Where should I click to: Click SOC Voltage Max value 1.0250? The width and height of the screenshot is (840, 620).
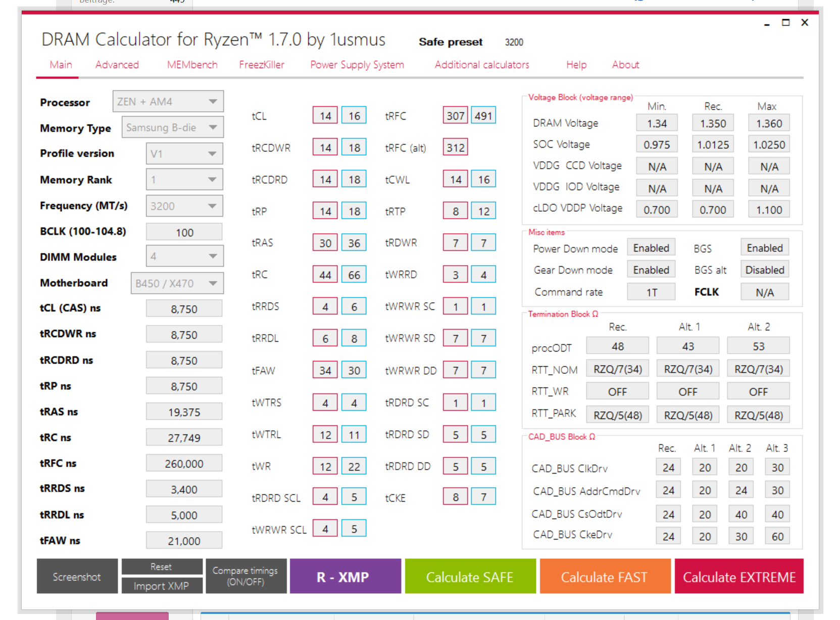pos(769,145)
